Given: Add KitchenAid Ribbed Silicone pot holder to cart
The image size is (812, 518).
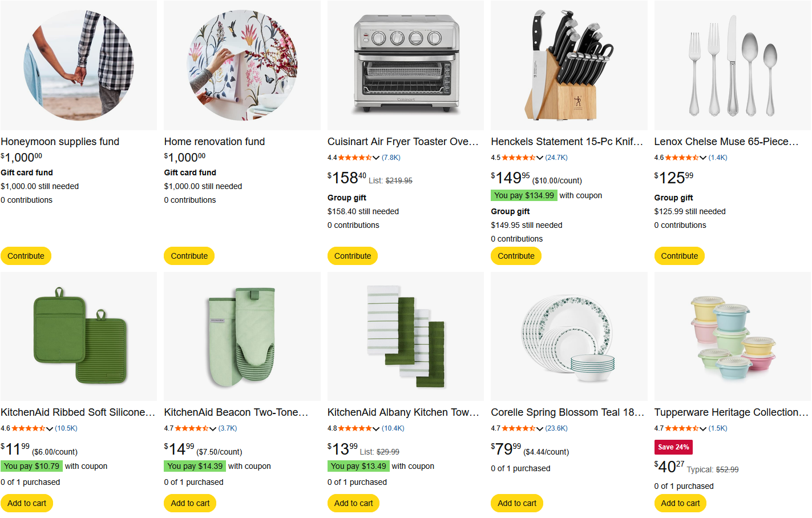Looking at the screenshot, I should point(27,503).
